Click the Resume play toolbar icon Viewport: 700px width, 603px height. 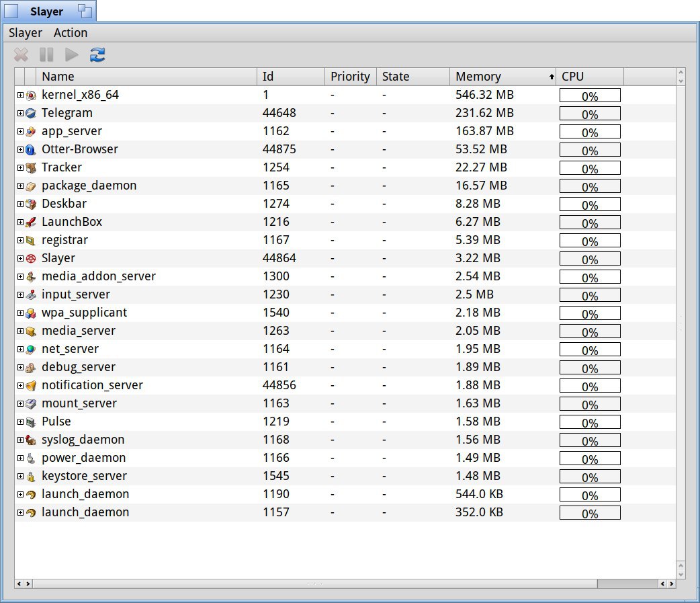pos(71,55)
